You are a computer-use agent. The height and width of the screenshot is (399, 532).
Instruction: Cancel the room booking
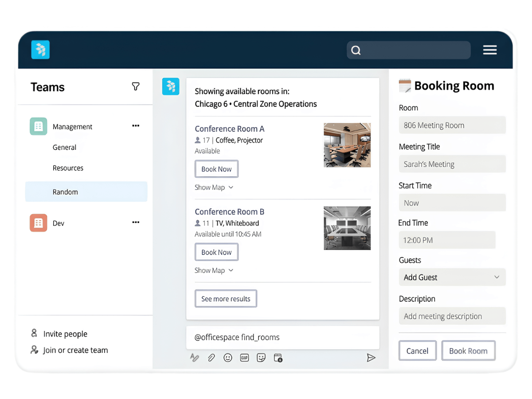tap(417, 351)
